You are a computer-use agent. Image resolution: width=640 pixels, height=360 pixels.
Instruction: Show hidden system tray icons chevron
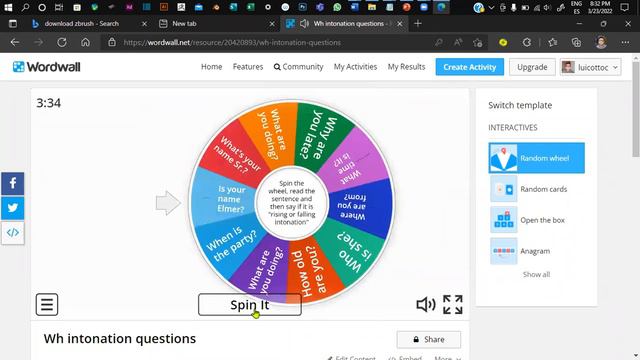pyautogui.click(x=491, y=7)
